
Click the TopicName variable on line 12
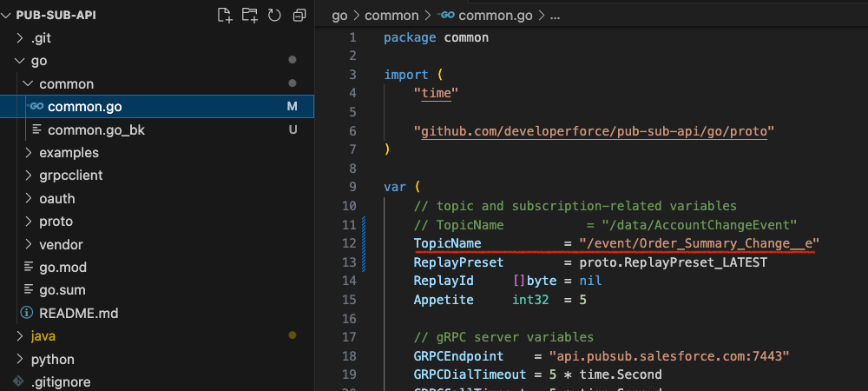click(x=447, y=243)
